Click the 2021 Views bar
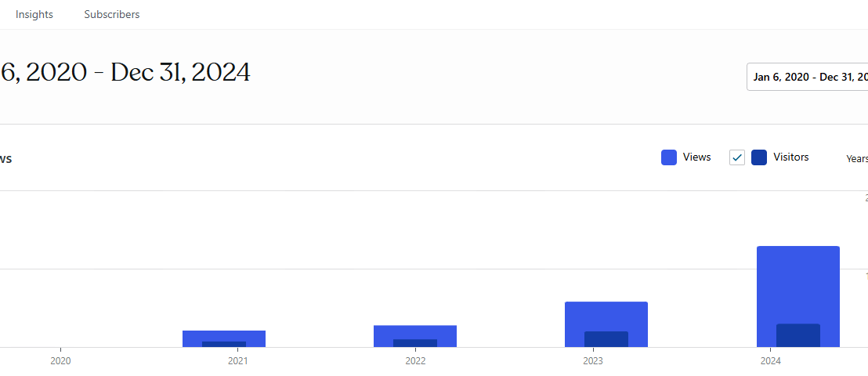 point(223,335)
